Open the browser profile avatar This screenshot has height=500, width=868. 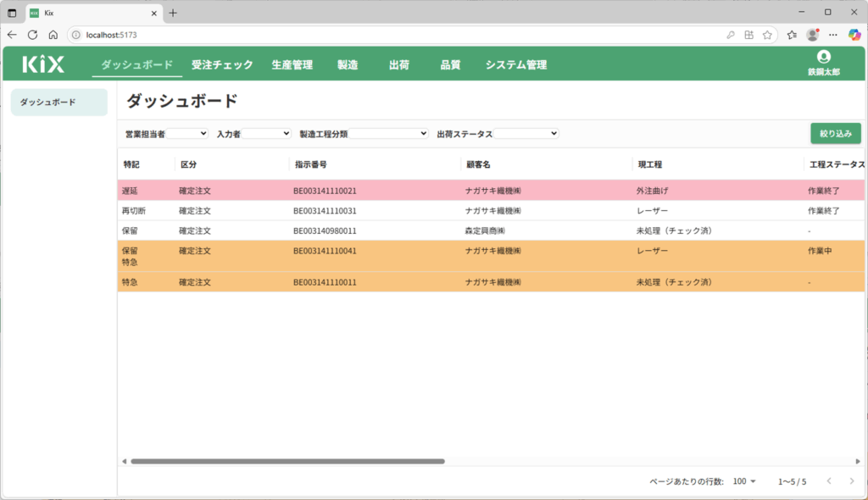coord(813,35)
